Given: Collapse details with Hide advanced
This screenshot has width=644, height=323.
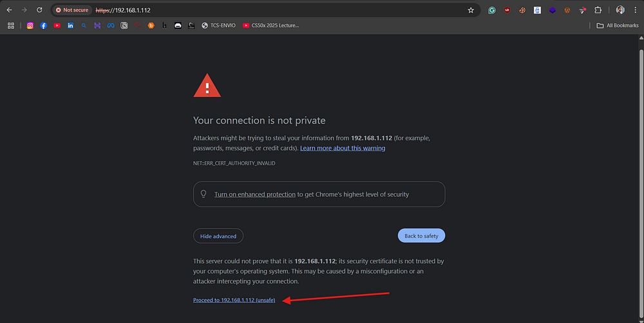Looking at the screenshot, I should [218, 236].
